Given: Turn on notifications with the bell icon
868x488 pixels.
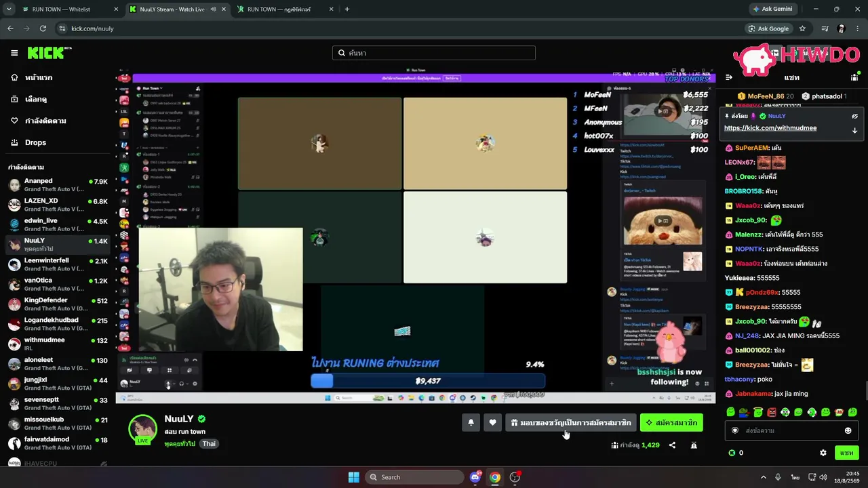Looking at the screenshot, I should [471, 423].
